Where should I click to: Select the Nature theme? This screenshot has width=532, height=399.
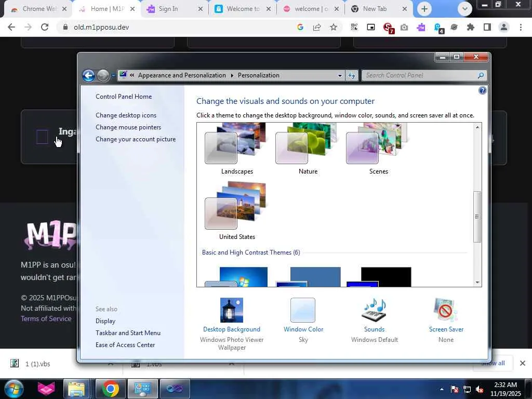(x=308, y=149)
